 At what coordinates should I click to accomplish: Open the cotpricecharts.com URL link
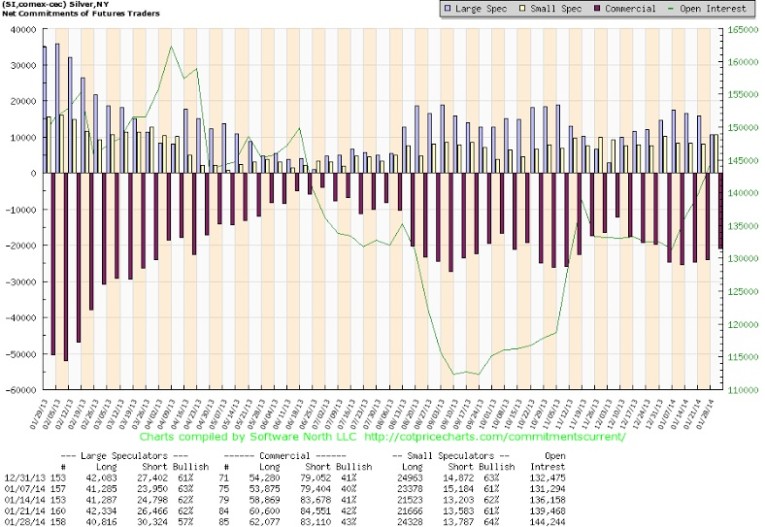click(x=494, y=436)
